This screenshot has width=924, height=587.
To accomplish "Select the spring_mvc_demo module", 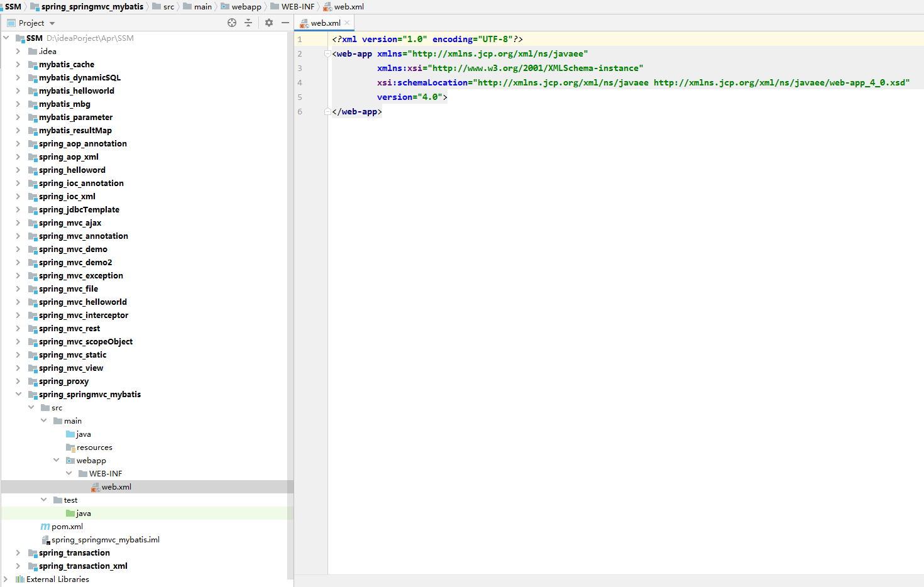I will 73,249.
